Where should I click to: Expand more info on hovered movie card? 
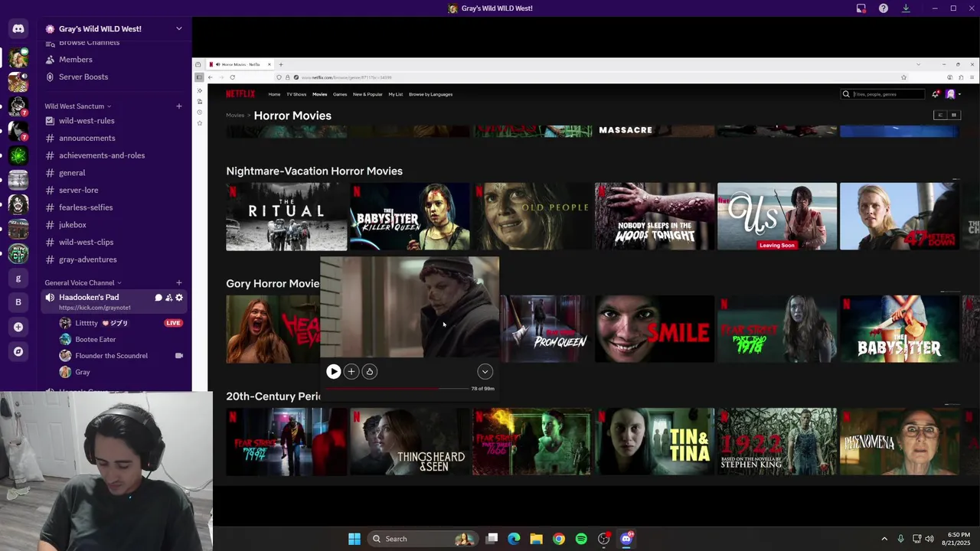click(485, 372)
